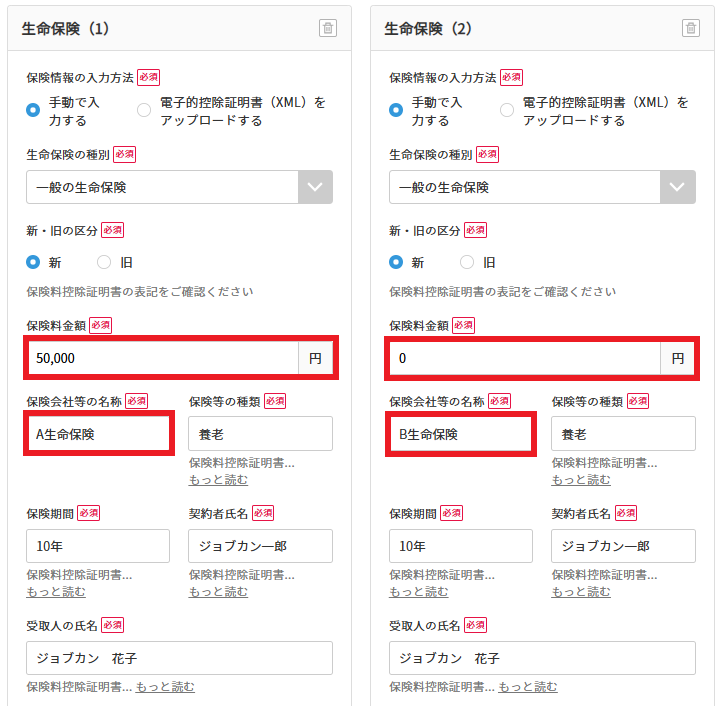Open もっと読む under 保険期間 in 生命保険(2)

[419, 591]
